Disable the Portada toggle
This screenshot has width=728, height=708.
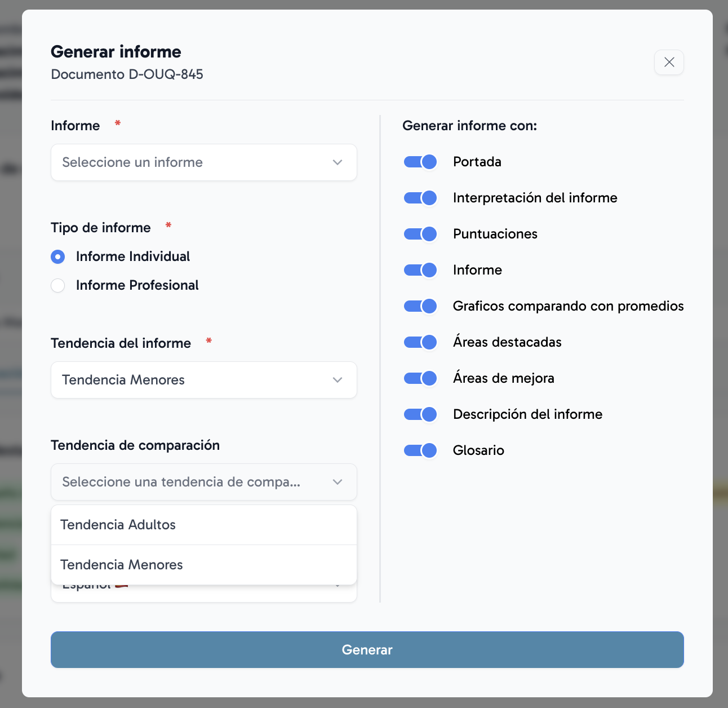[x=420, y=162]
